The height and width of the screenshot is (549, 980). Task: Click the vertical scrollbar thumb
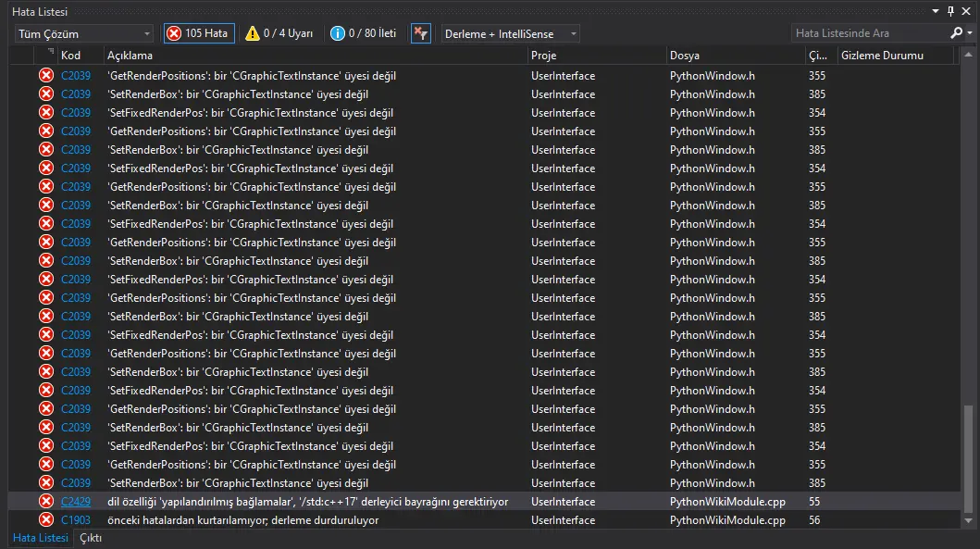point(969,458)
